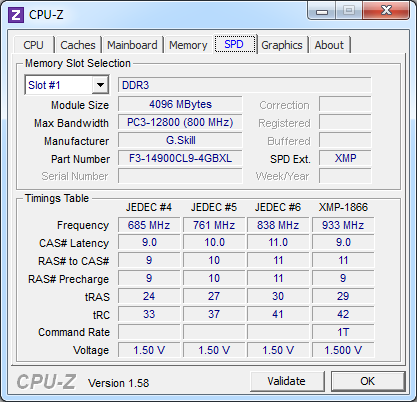Confirm with the OK button
This screenshot has width=417, height=402.
(x=368, y=381)
